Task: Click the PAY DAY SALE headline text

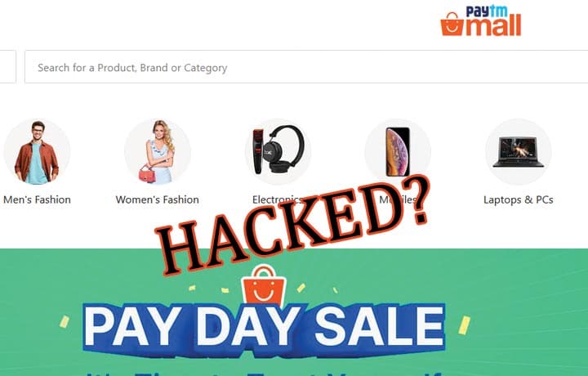Action: 265,325
